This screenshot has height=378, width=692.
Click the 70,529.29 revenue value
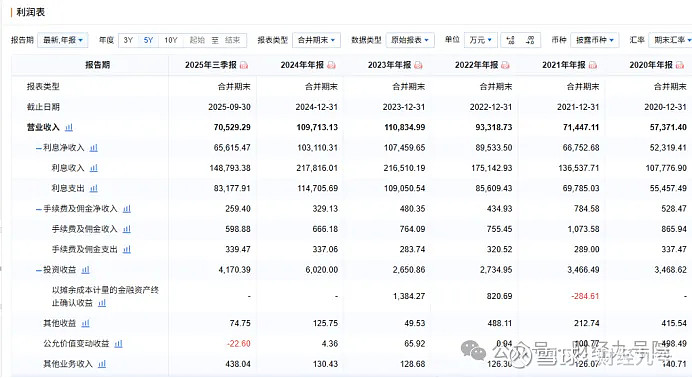(x=232, y=127)
